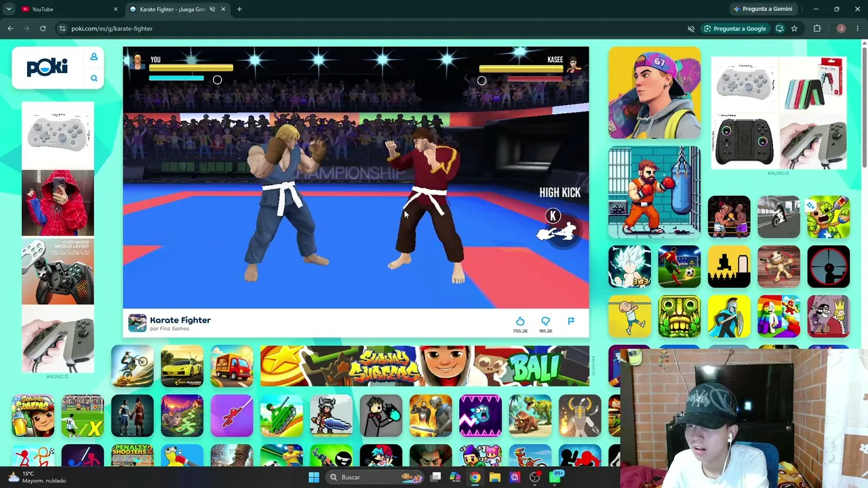Like Karate Fighter with thumbs up

tap(520, 321)
